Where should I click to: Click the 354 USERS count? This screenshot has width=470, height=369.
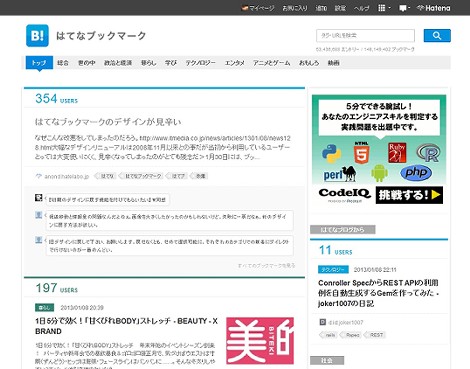tap(56, 99)
